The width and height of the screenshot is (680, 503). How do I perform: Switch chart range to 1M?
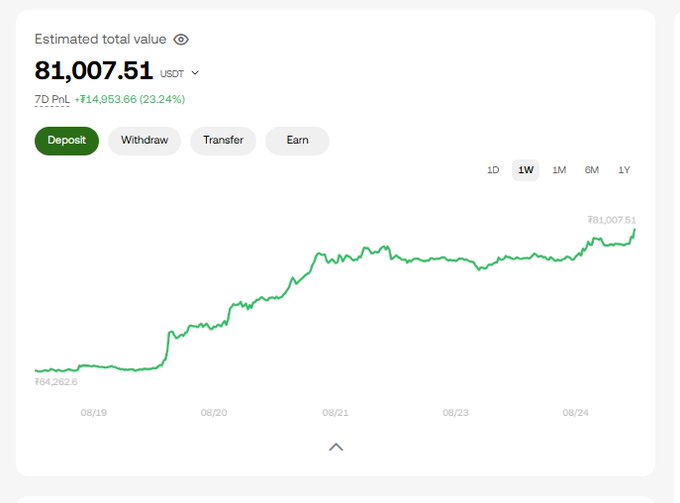pos(559,170)
